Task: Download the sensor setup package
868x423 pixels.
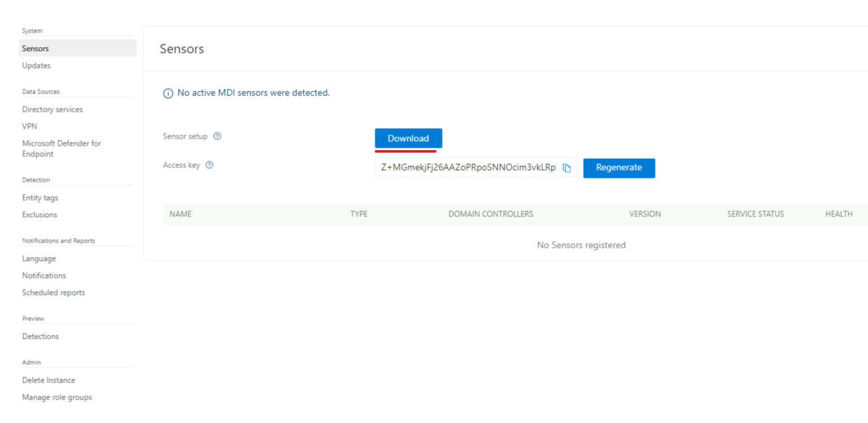Action: click(408, 138)
